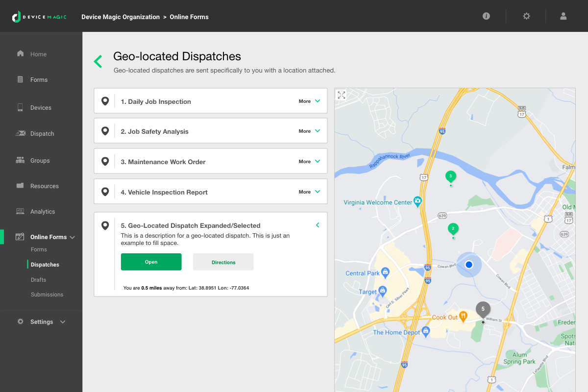The height and width of the screenshot is (392, 588).
Task: Open the Groups menu item
Action: tap(40, 161)
